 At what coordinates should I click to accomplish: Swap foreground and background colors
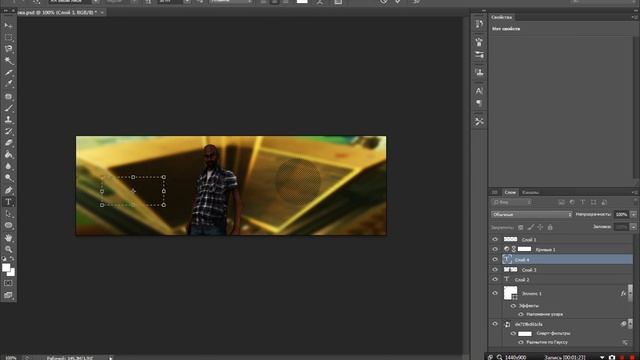(12, 259)
